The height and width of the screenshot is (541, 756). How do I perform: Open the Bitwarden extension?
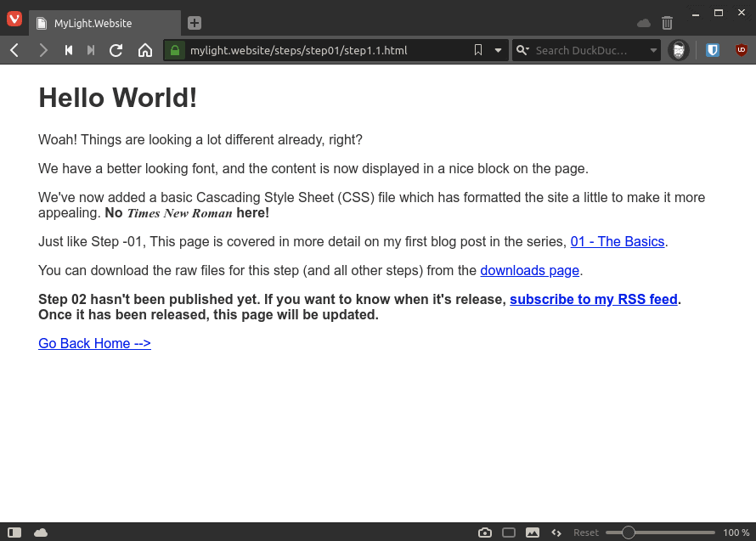point(713,50)
